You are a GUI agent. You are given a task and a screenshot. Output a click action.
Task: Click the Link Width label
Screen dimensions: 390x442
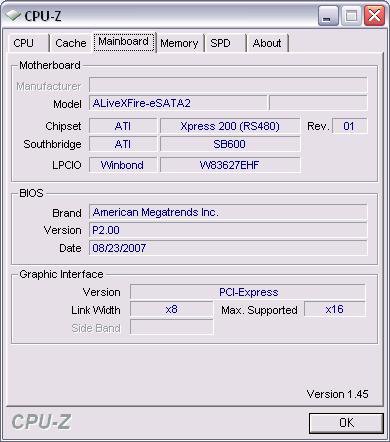(96, 310)
